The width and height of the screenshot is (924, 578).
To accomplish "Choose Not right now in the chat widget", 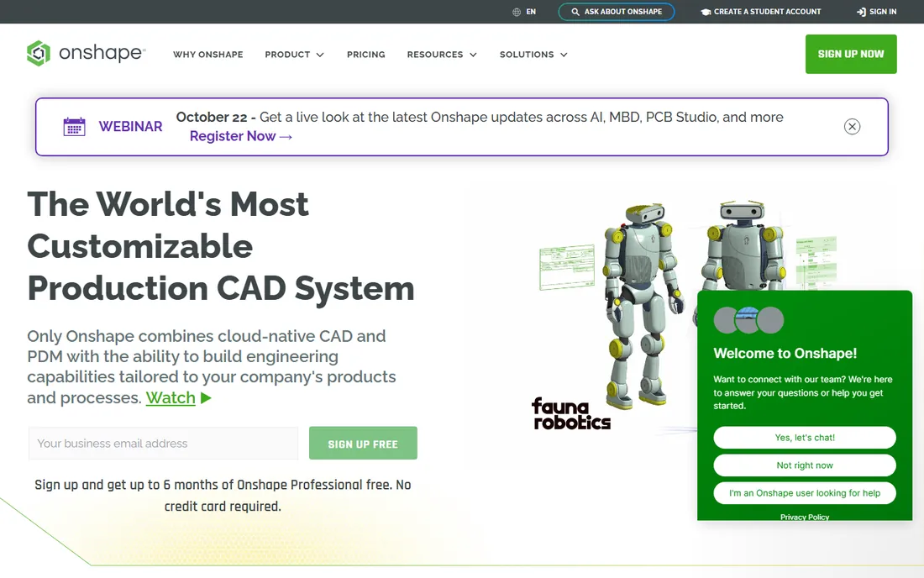I will click(x=805, y=465).
